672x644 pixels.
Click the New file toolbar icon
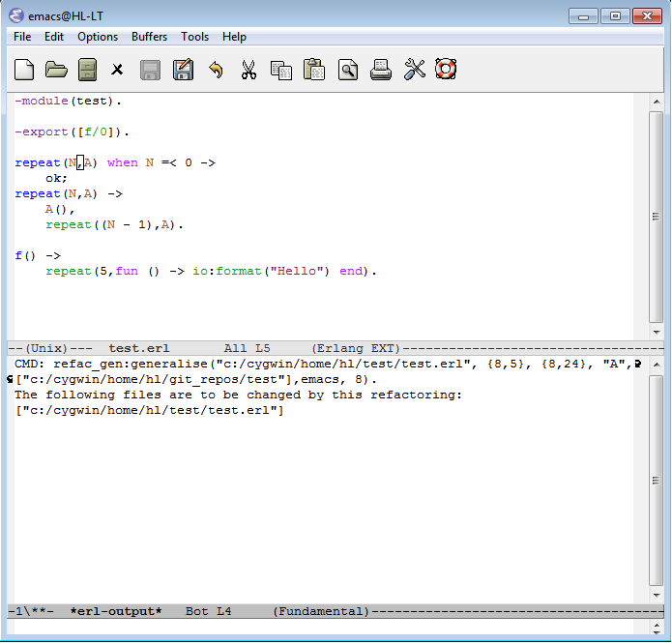(x=24, y=70)
